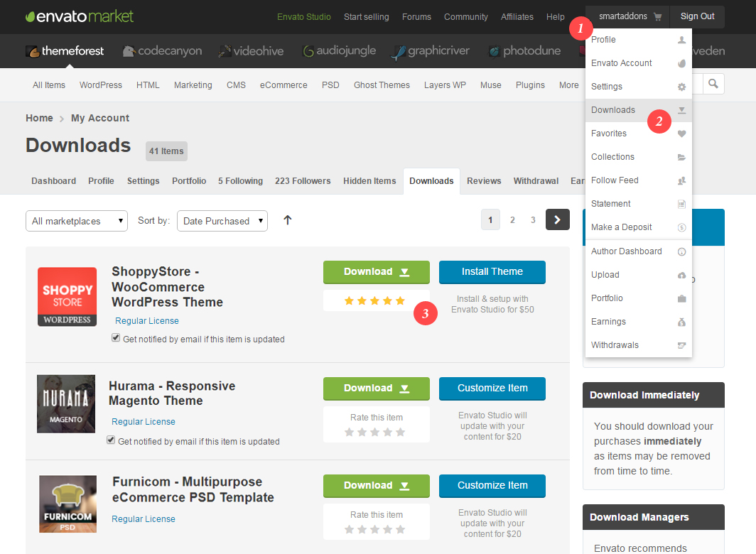Click the Profile person icon in the dropdown
This screenshot has height=554, width=756.
click(681, 40)
